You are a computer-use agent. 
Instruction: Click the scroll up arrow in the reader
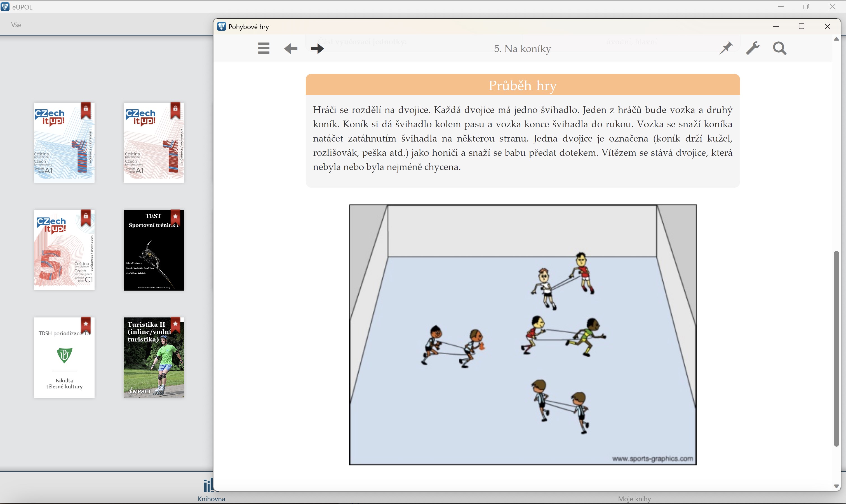(836, 39)
